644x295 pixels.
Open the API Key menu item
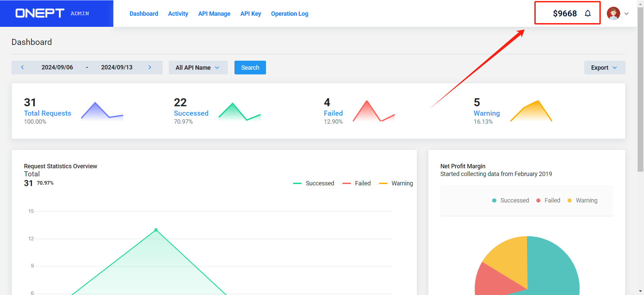click(251, 14)
